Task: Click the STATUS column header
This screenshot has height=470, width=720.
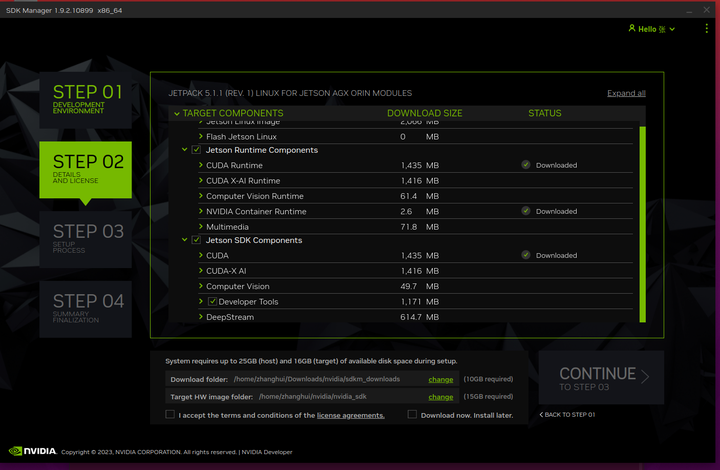Action: [545, 113]
